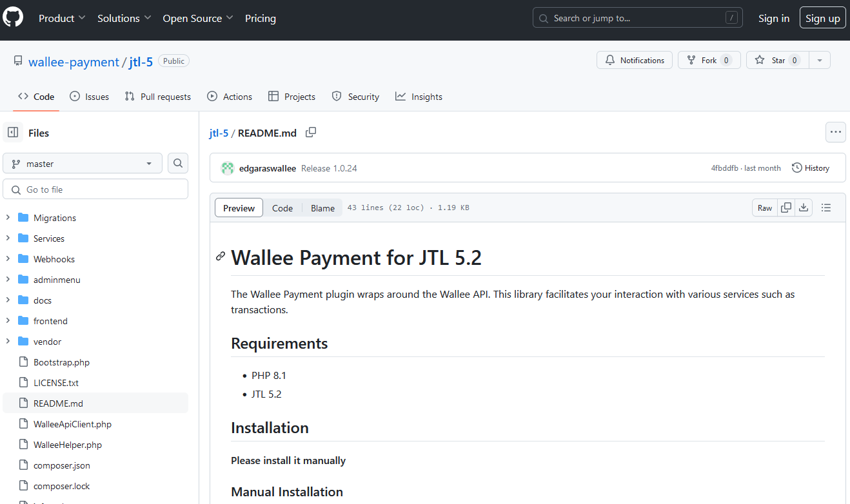
Task: Open the Security tab
Action: coord(355,97)
